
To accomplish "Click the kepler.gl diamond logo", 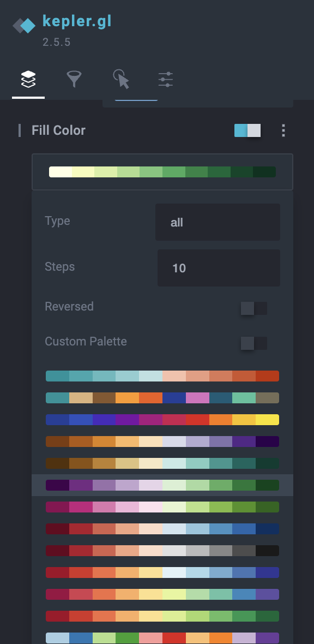I will (24, 25).
